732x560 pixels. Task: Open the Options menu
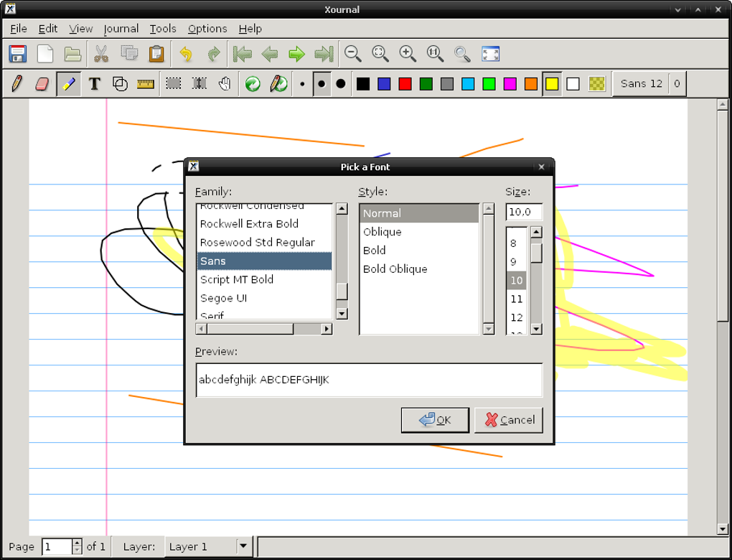(207, 29)
